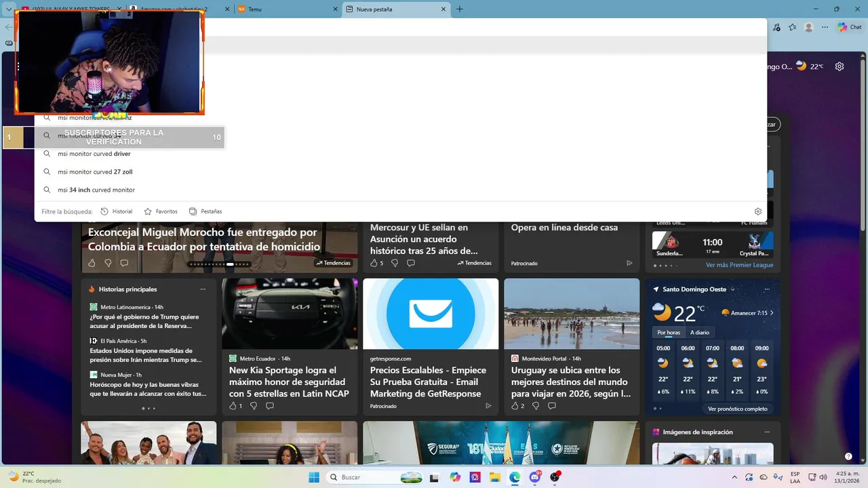The image size is (868, 488).
Task: Filter search by Pestañas
Action: pos(205,211)
